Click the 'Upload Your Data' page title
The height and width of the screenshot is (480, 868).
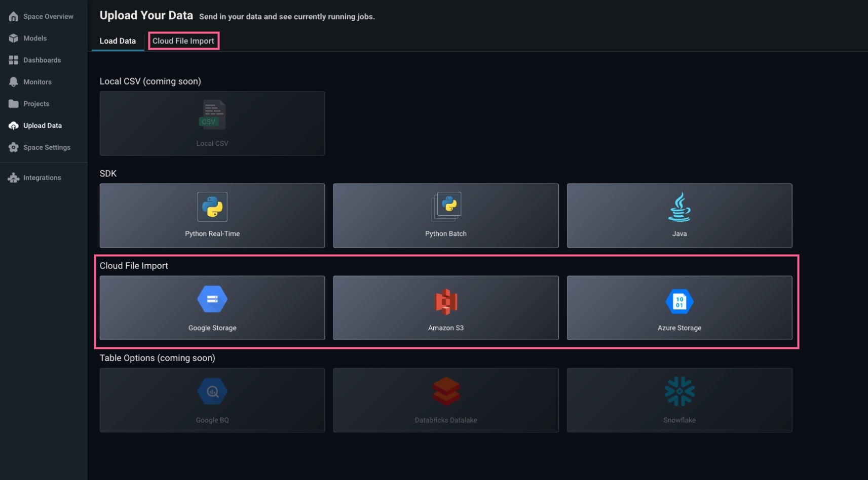(x=146, y=16)
